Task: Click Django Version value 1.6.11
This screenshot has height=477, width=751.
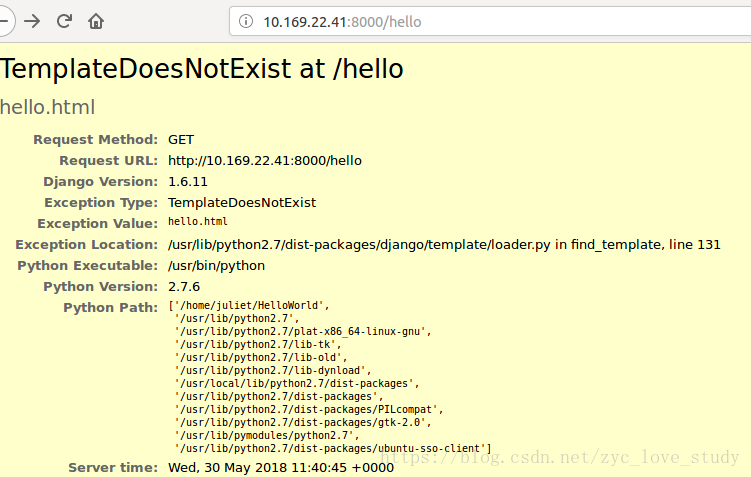Action: click(188, 182)
